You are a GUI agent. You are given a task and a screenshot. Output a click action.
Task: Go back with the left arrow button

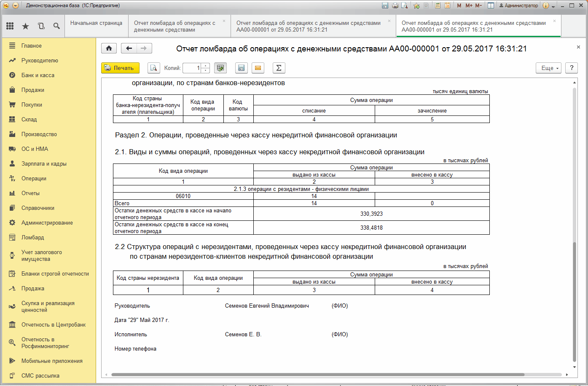coord(129,48)
